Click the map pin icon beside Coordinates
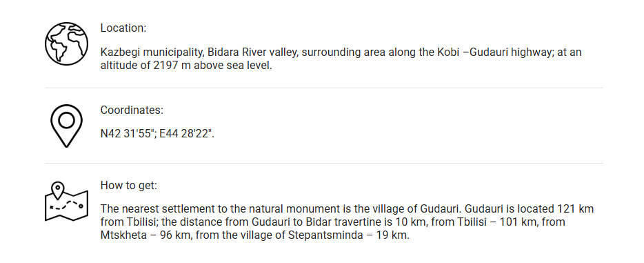This screenshot has height=263, width=644. point(66,126)
